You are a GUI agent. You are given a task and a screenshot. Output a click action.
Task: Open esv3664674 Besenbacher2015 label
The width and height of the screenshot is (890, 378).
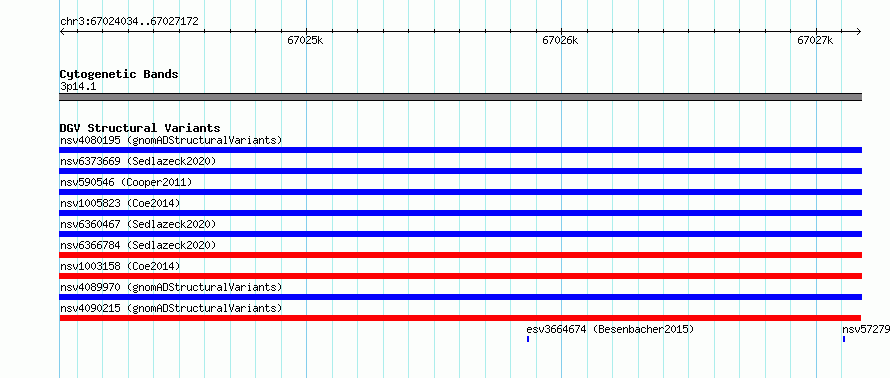[x=610, y=329]
